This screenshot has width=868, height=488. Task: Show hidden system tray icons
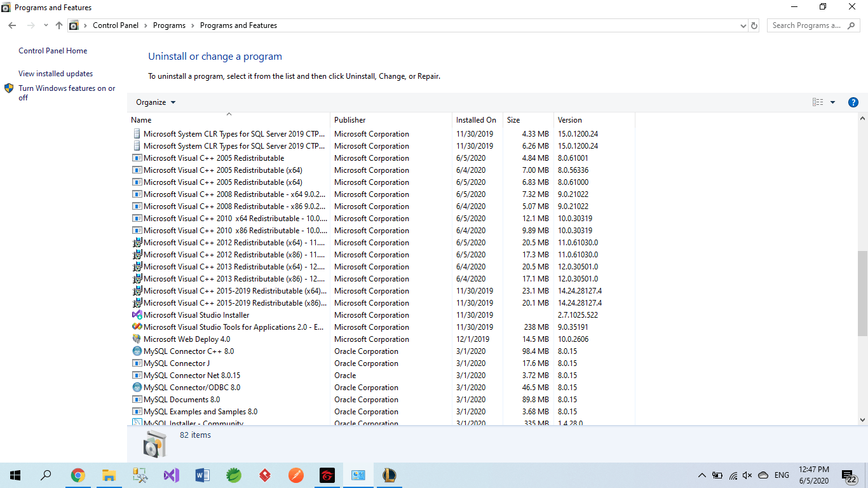coord(702,475)
